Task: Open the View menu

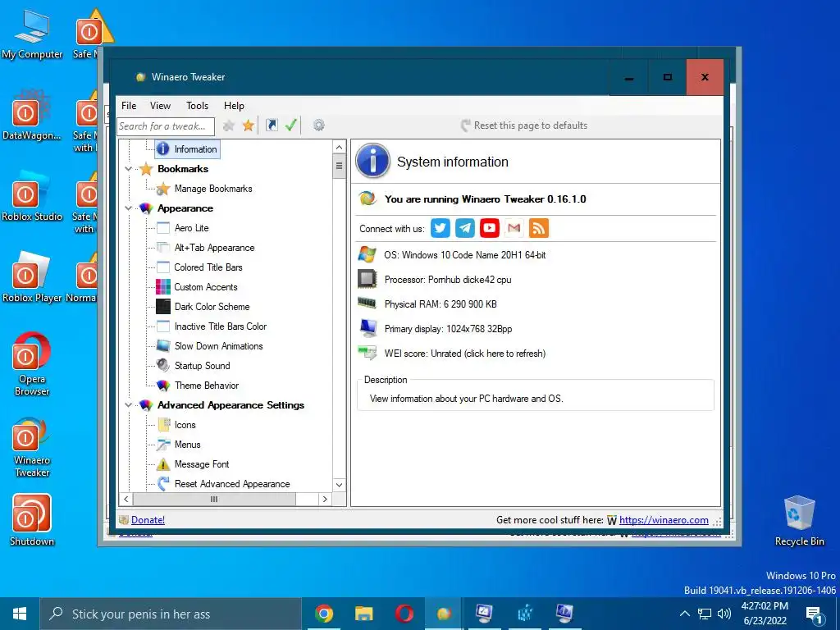Action: [160, 106]
